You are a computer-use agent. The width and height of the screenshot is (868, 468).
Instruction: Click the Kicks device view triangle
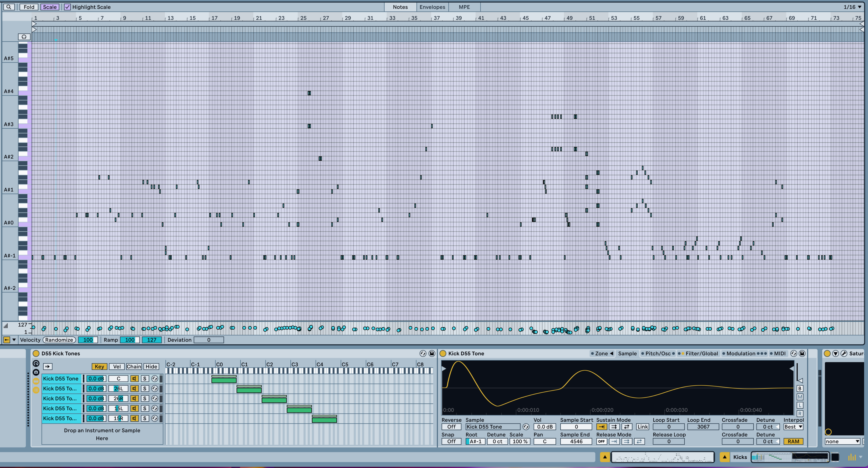[x=724, y=457]
